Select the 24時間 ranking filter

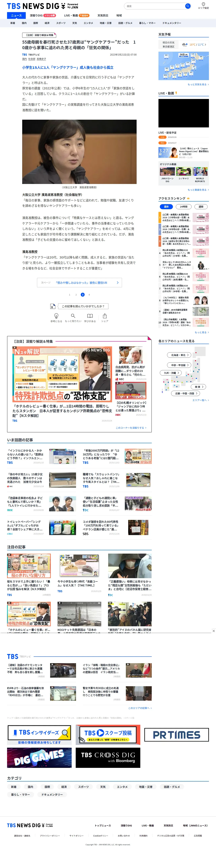pyautogui.click(x=184, y=207)
